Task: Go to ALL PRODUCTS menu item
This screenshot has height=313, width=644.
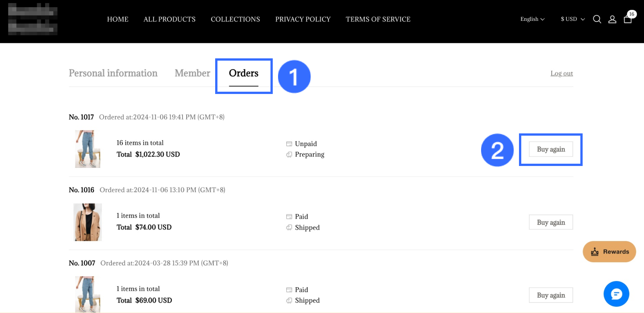Action: coord(169,19)
